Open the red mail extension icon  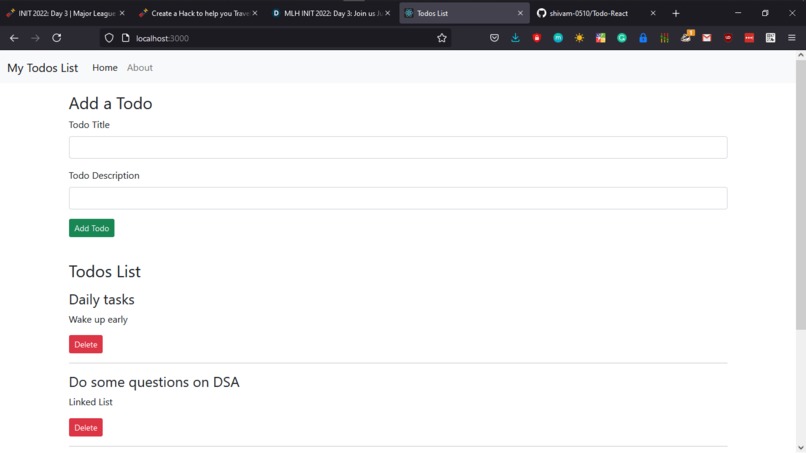(707, 38)
